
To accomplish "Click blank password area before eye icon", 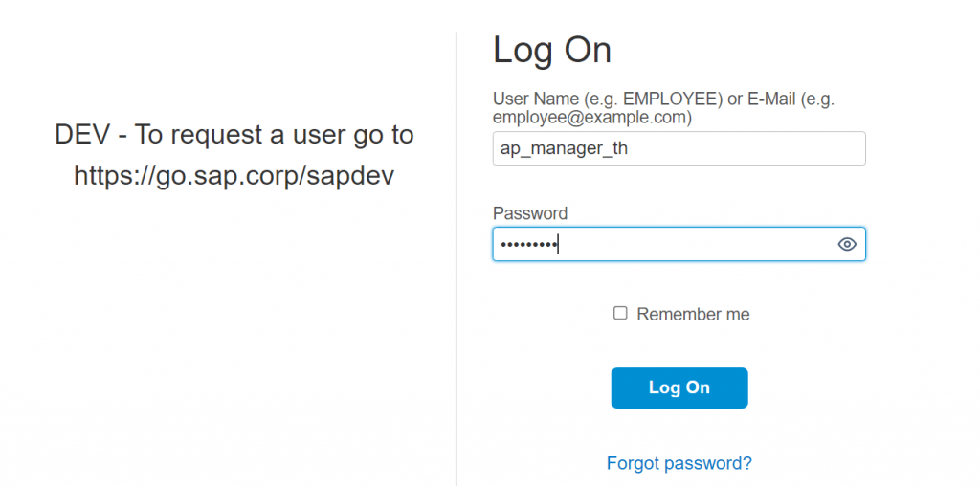I will (x=697, y=244).
